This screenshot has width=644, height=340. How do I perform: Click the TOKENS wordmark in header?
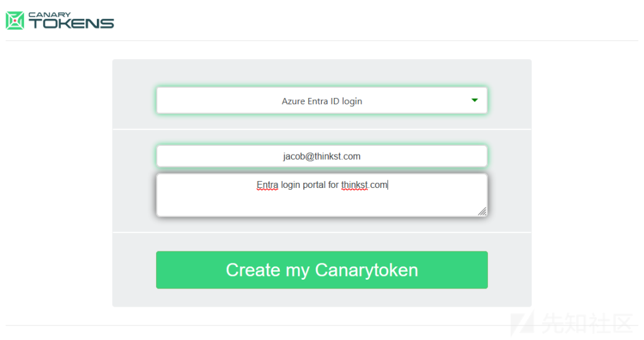[71, 24]
